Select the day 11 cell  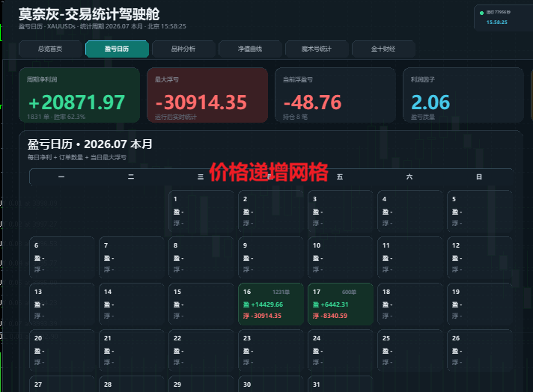tap(410, 258)
